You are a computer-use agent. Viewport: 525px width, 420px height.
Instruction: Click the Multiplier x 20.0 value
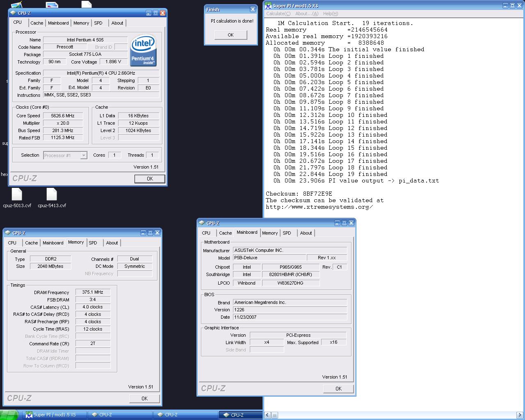tap(63, 123)
